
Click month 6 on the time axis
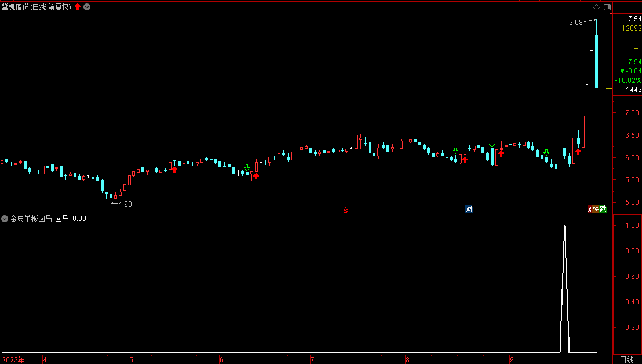(x=221, y=360)
